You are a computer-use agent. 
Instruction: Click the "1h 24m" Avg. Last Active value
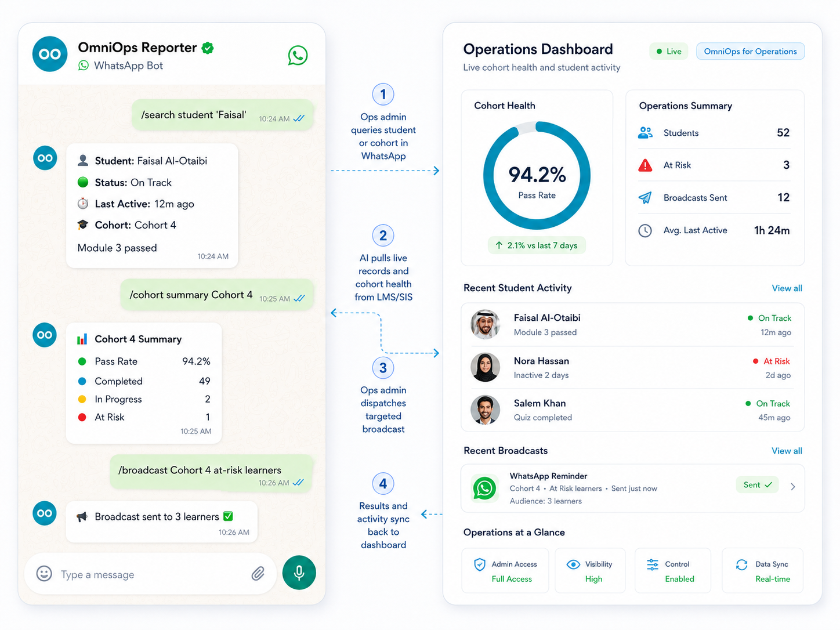(x=772, y=230)
